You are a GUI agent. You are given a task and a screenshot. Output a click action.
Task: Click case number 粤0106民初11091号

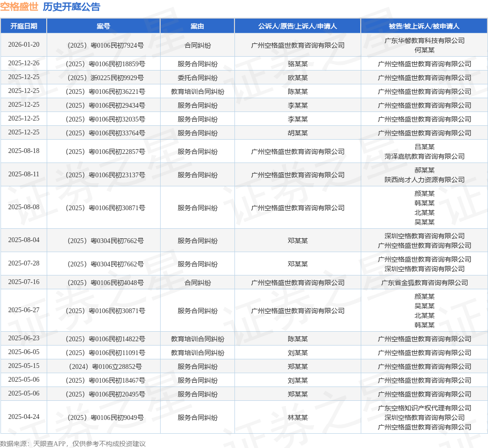[105, 353]
